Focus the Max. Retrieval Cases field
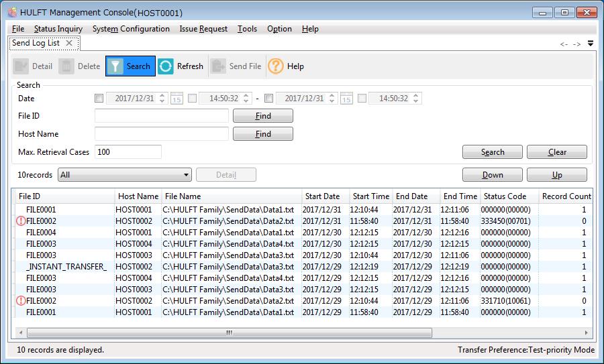Image resolution: width=604 pixels, height=364 pixels. tap(128, 152)
